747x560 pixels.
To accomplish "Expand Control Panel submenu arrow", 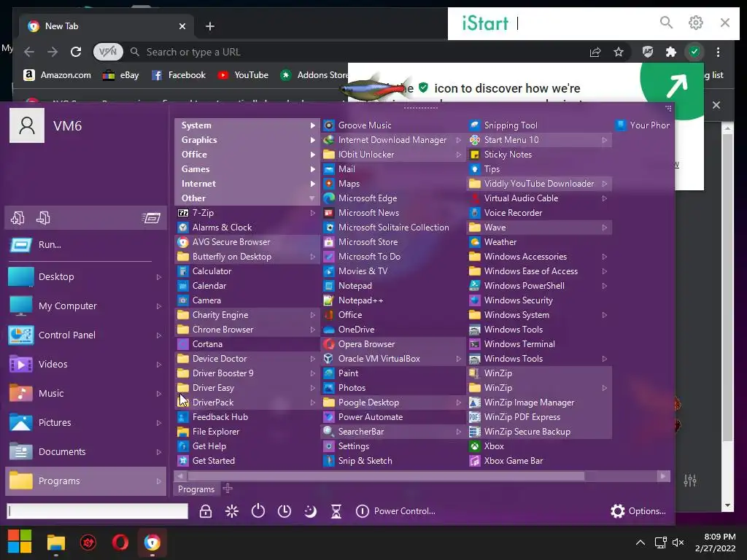I will pyautogui.click(x=159, y=335).
